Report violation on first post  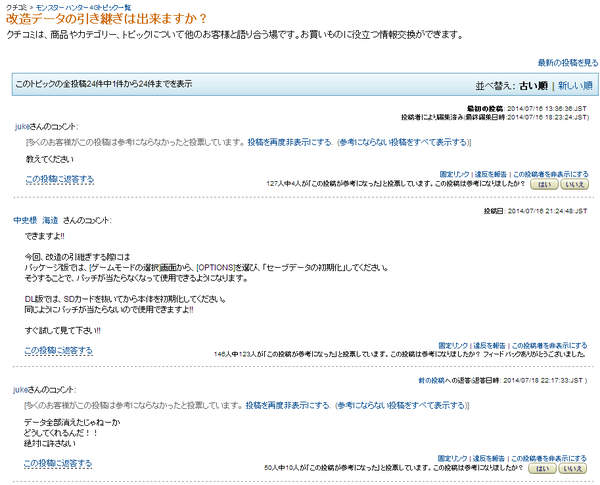tap(490, 174)
